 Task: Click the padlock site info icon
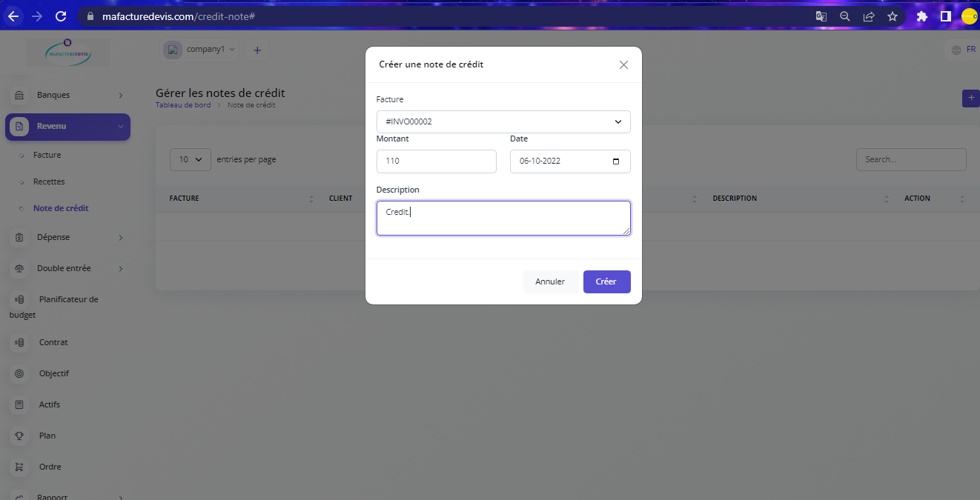tap(90, 16)
